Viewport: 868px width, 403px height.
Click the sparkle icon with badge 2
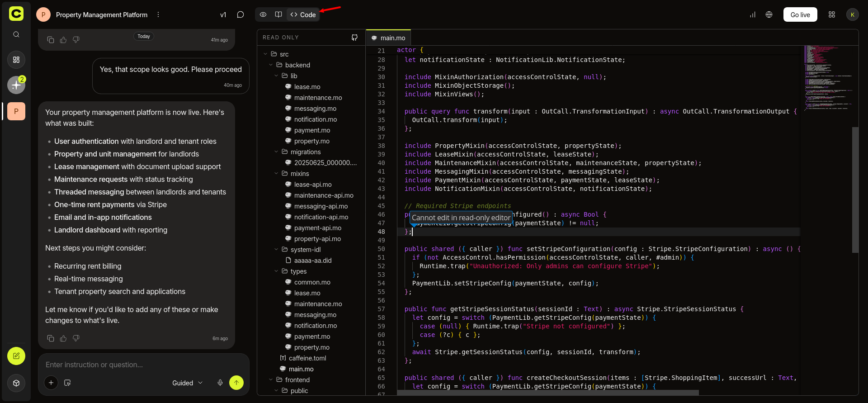point(16,85)
